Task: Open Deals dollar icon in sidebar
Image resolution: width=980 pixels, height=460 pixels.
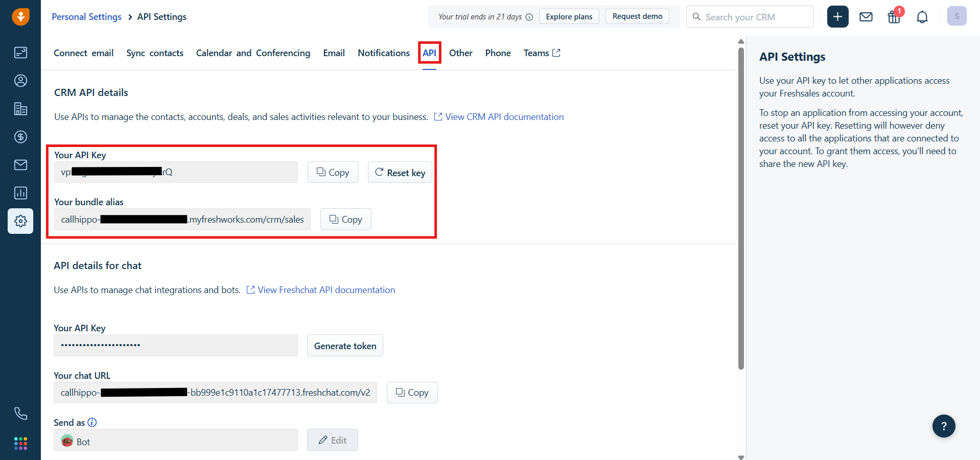Action: point(20,137)
